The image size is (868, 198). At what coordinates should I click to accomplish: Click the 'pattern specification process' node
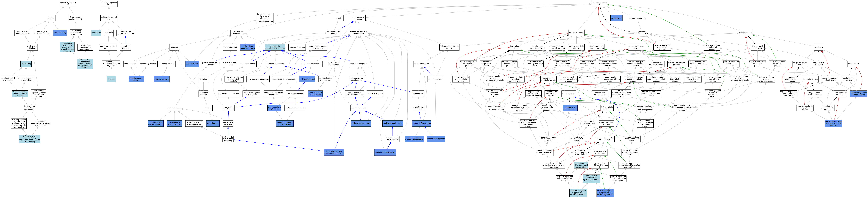click(211, 64)
